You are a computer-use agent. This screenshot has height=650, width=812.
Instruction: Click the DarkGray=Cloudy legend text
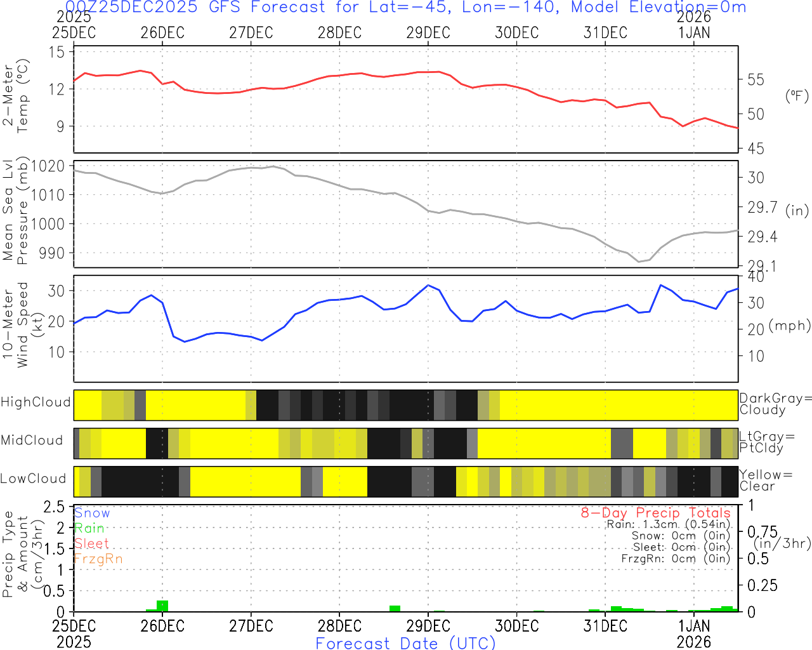775,404
